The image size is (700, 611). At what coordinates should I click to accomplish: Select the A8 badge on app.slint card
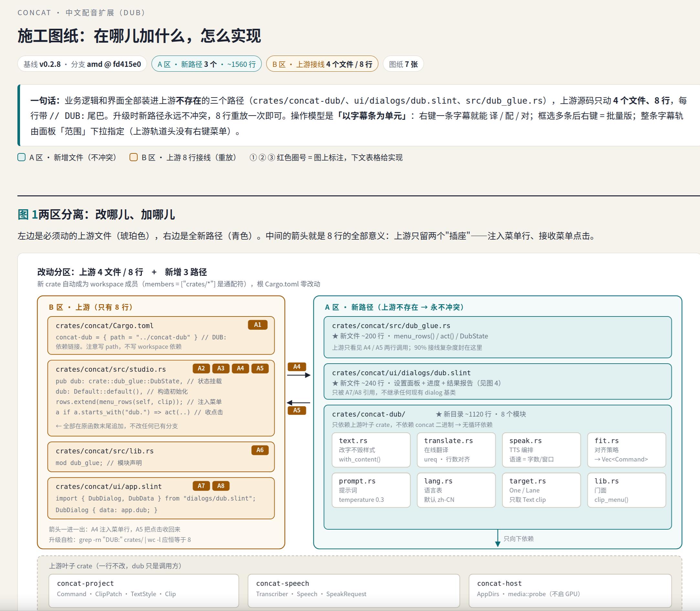click(x=221, y=486)
